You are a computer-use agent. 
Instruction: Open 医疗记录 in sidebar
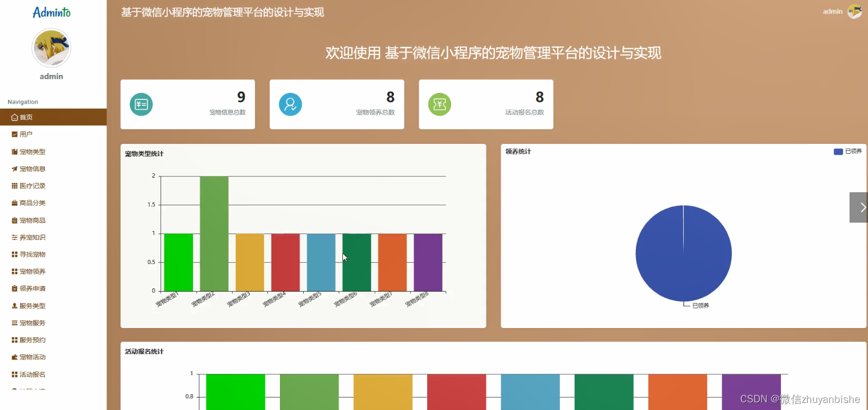click(53, 186)
